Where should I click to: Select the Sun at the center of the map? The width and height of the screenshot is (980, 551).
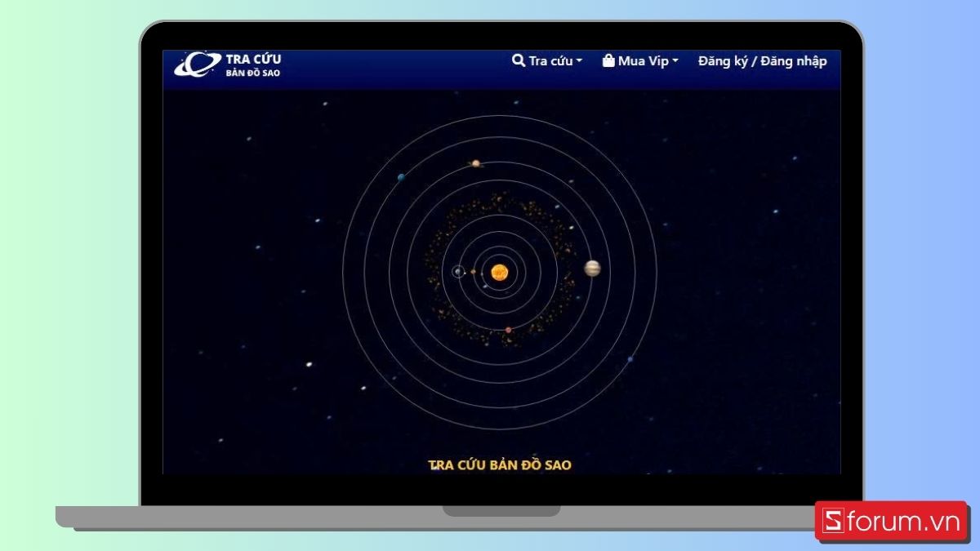(499, 272)
